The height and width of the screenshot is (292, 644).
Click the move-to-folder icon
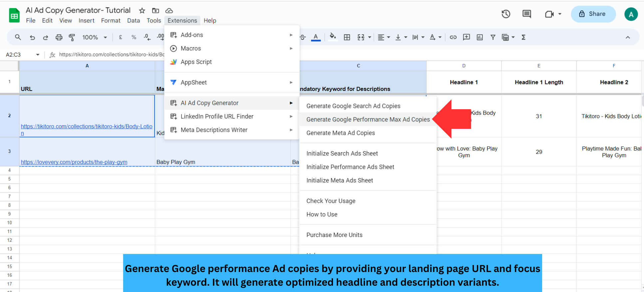pyautogui.click(x=156, y=10)
